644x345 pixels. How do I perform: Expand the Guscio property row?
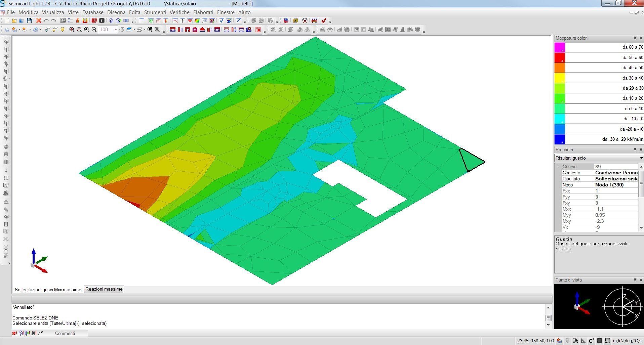coord(558,167)
